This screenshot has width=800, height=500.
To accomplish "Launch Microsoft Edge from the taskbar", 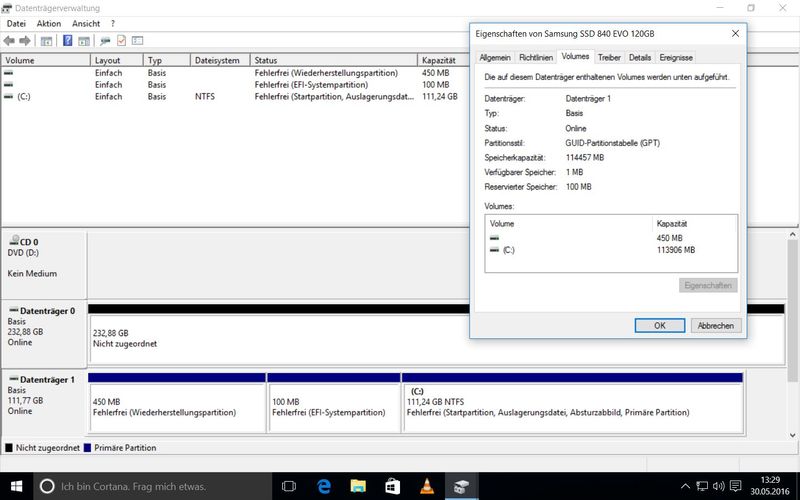I will coord(324,486).
